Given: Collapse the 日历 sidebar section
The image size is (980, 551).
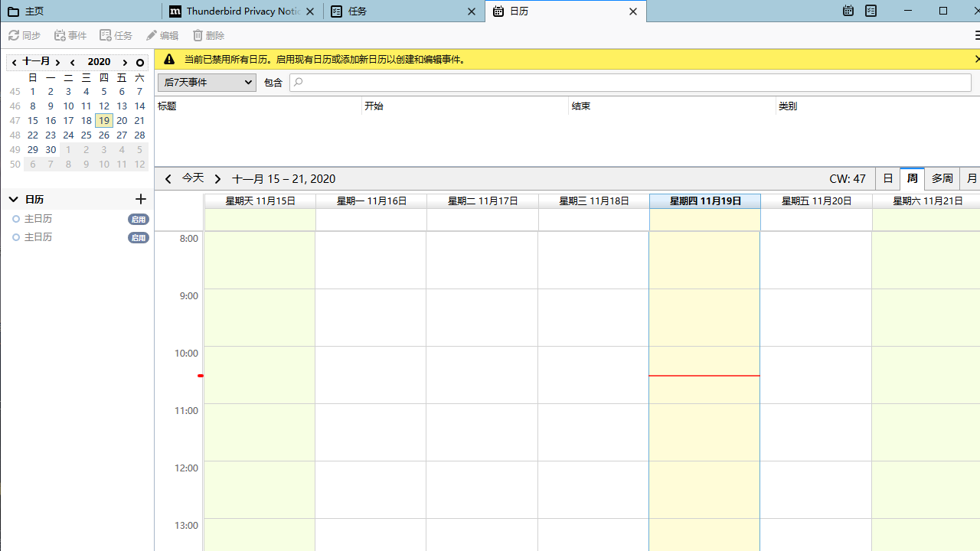Looking at the screenshot, I should tap(13, 199).
